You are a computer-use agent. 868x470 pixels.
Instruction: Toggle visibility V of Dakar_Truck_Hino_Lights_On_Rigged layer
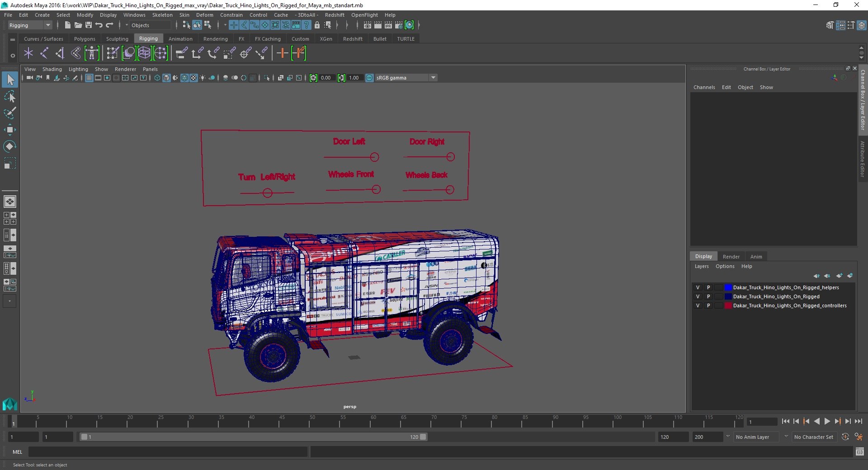698,296
